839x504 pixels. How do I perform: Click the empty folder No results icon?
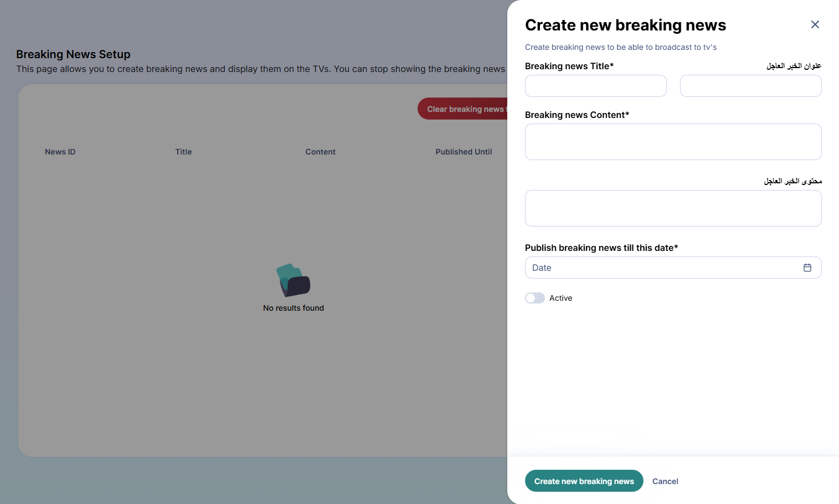click(293, 280)
